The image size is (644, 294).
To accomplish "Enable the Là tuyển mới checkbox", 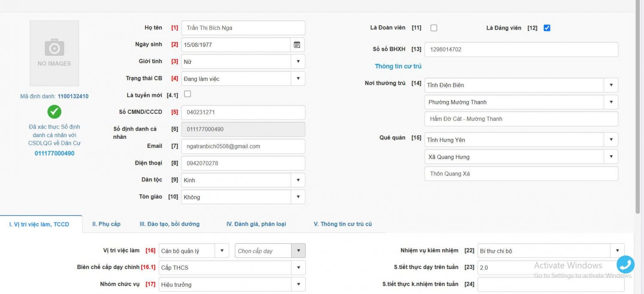I will [187, 94].
